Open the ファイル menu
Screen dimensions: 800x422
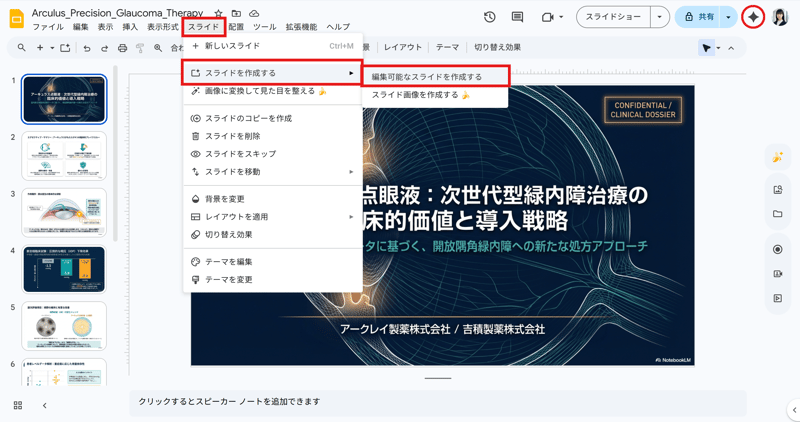coord(48,27)
